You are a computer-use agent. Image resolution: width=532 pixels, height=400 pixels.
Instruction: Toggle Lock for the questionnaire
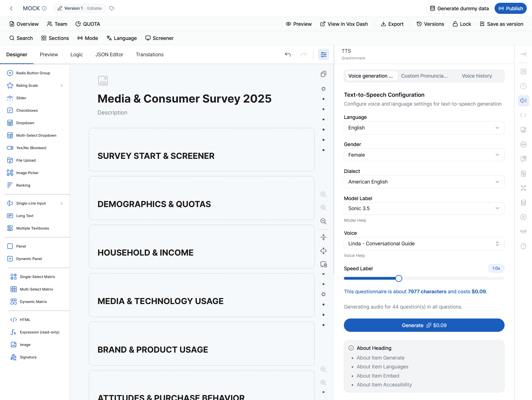point(462,24)
